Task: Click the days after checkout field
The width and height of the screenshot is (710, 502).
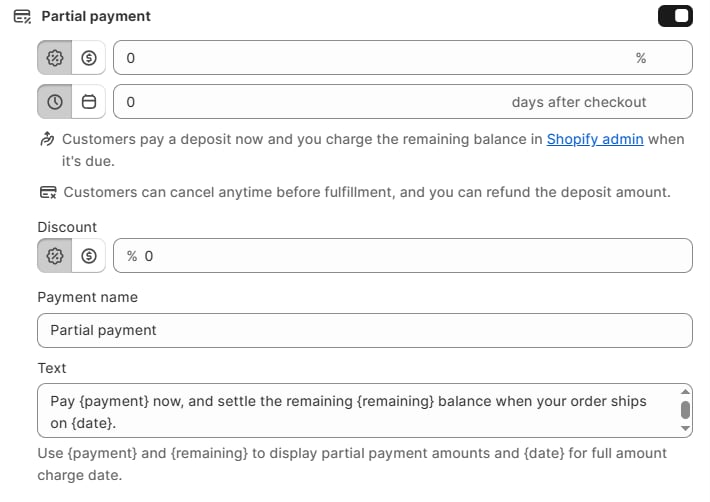Action: point(310,102)
